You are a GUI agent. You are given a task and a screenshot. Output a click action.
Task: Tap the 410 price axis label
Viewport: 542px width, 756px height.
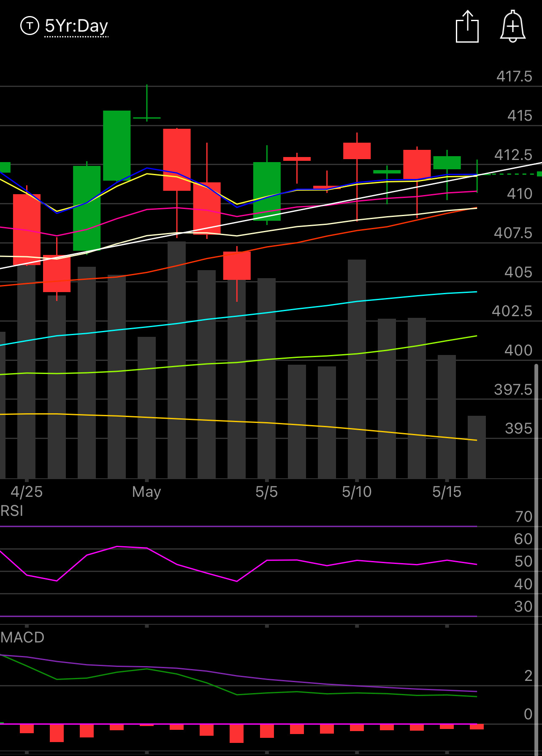520,194
